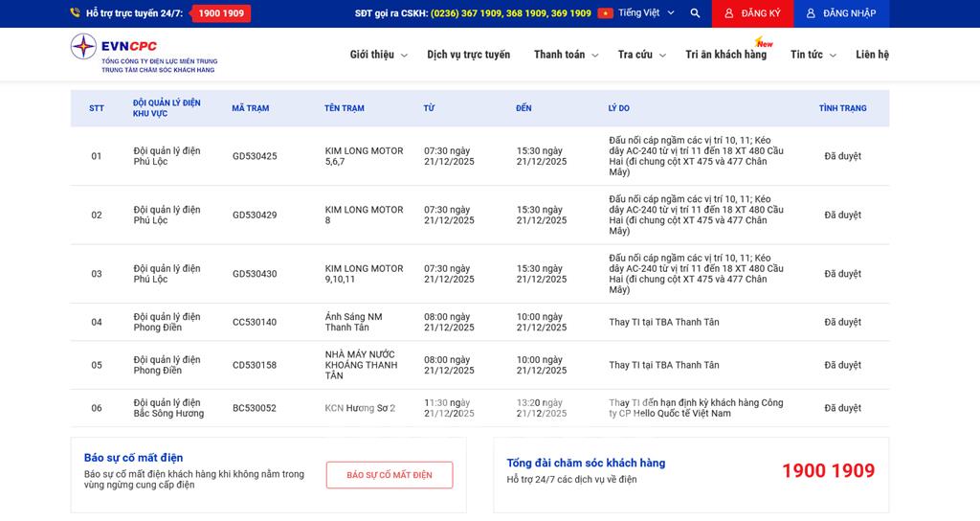
Task: Click the phone icon beside hotline support
Action: (75, 13)
